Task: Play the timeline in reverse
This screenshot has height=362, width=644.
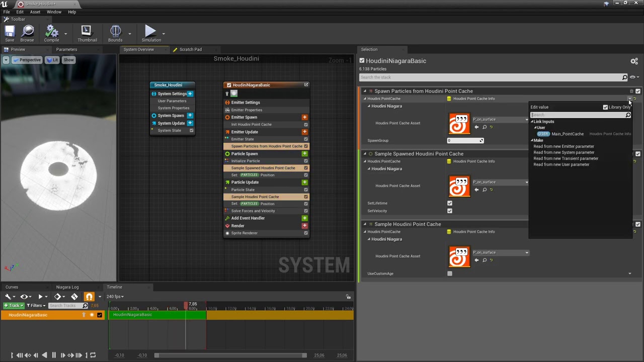Action: pos(44,355)
